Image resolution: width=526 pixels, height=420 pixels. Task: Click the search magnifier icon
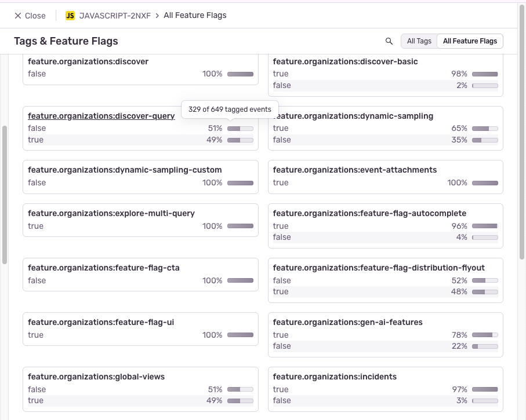click(x=389, y=41)
